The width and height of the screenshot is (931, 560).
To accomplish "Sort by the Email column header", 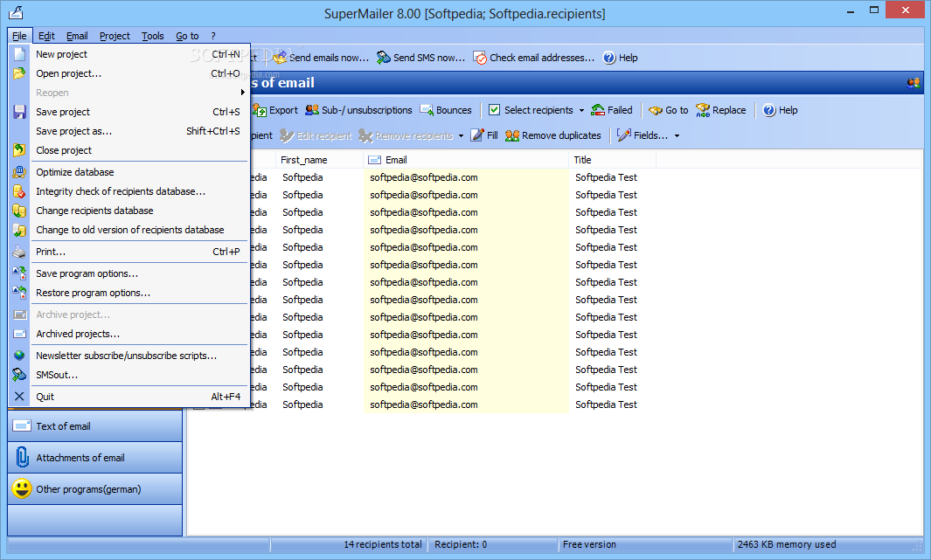I will (466, 160).
